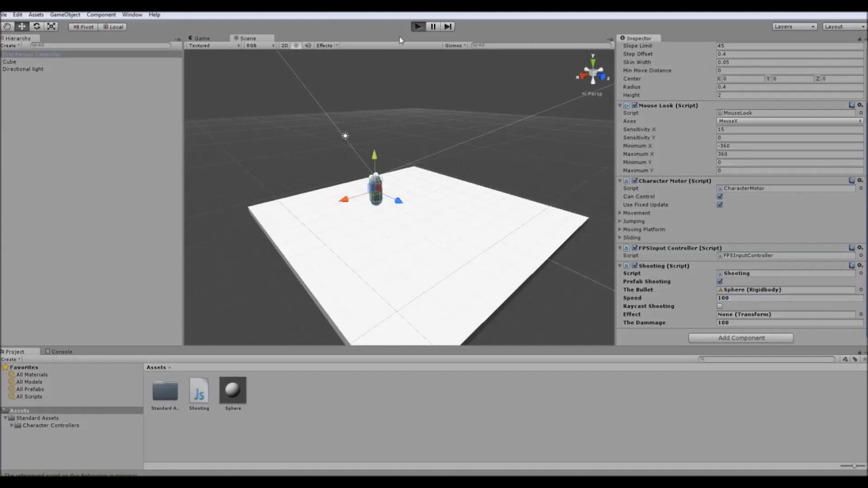Disable FPSInput Controller component checkbox
This screenshot has width=868, height=488.
(x=634, y=247)
